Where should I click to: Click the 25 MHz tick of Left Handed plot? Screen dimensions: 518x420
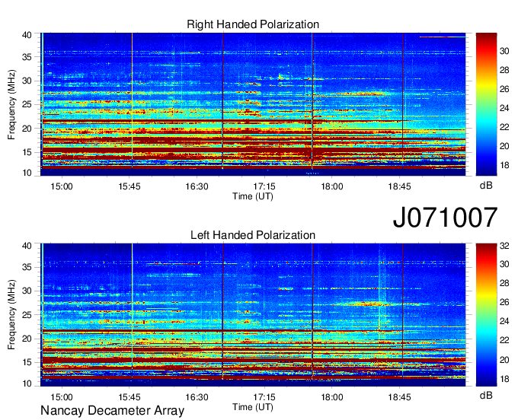click(x=27, y=315)
